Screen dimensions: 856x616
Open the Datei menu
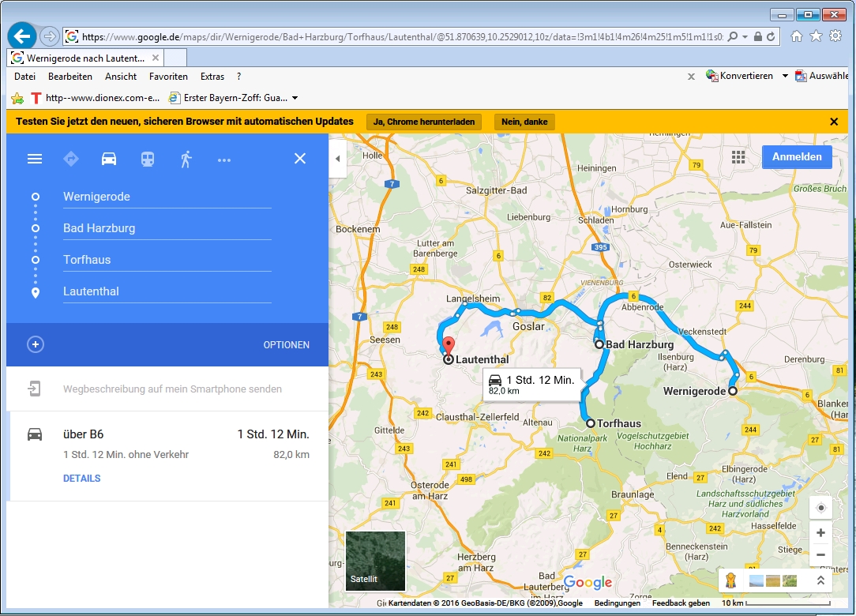pos(24,77)
